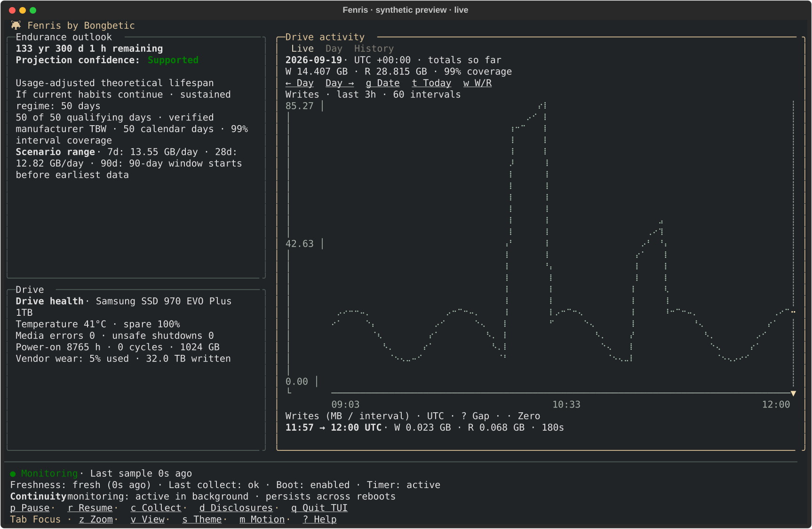Screen dimensions: 812x529
Task: Click the 'Drive health' label
Action: tap(49, 301)
